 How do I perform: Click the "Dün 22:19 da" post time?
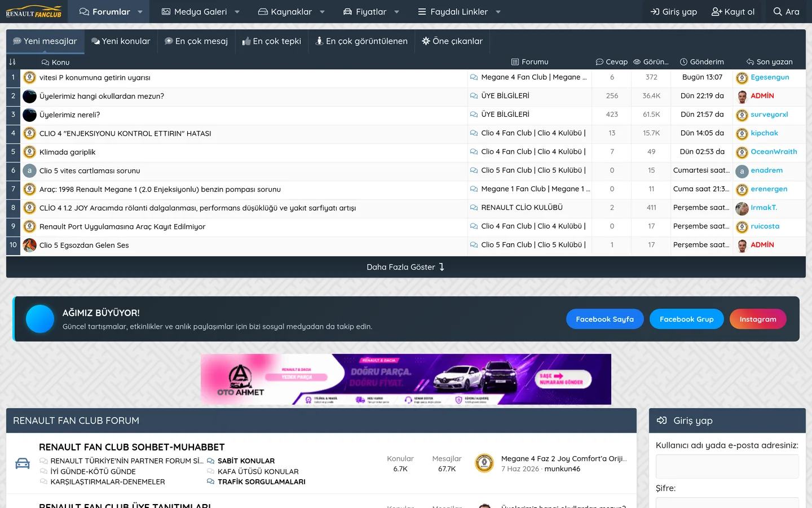coord(702,96)
